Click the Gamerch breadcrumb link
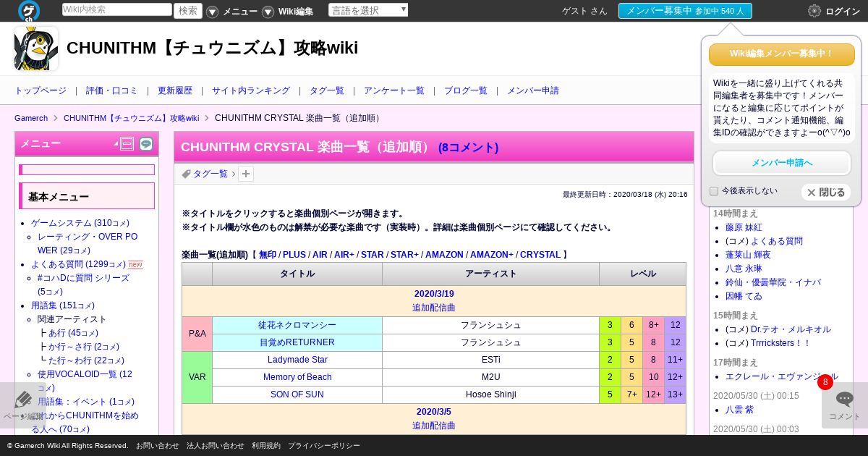The height and width of the screenshot is (456, 868). 31,118
